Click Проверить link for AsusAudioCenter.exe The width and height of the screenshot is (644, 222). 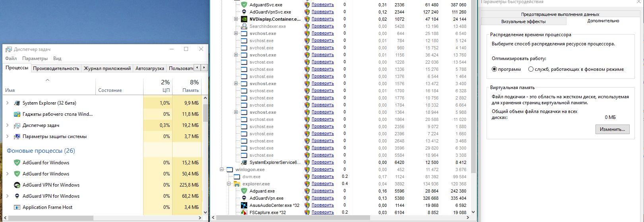tap(322, 205)
